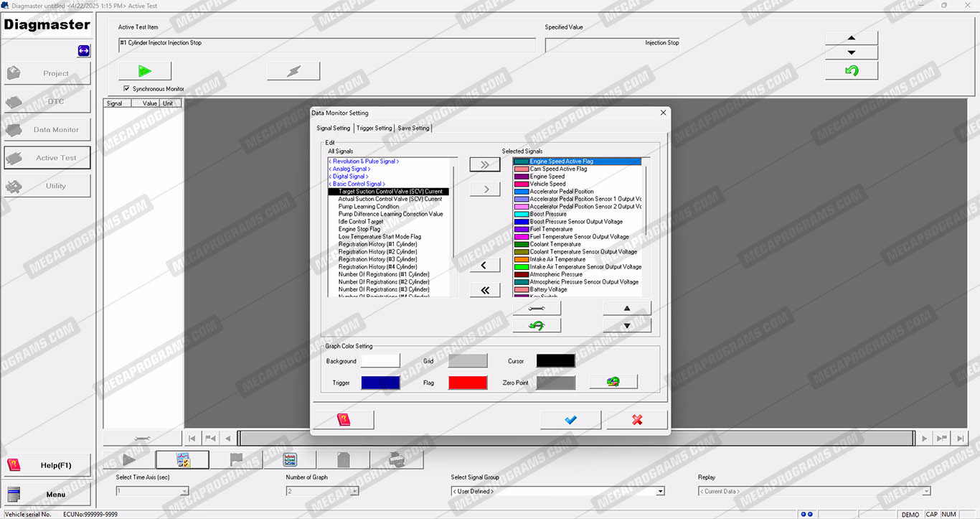Screen dimensions: 980x519
Task: Click the Menu button in sidebar
Action: [47, 494]
